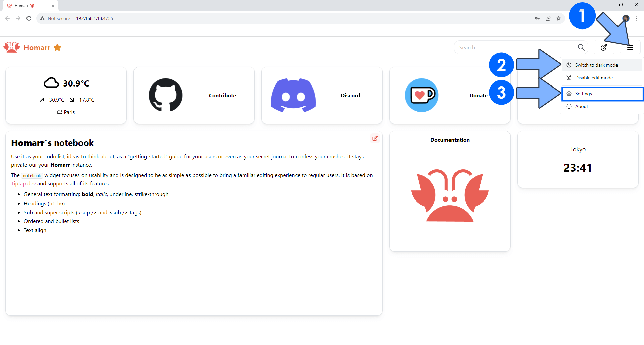
Task: Click the Documentation lobster image
Action: [x=450, y=195]
